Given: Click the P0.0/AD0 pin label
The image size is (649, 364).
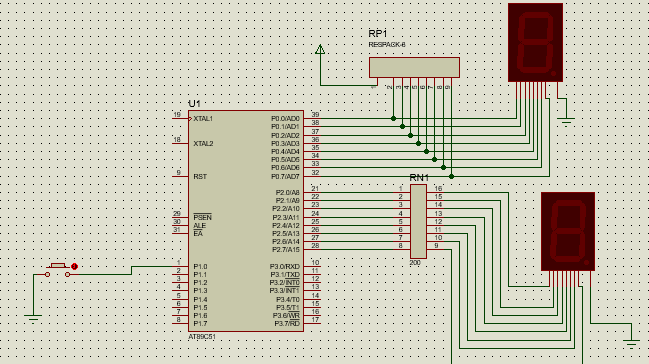Looking at the screenshot, I should [x=285, y=119].
